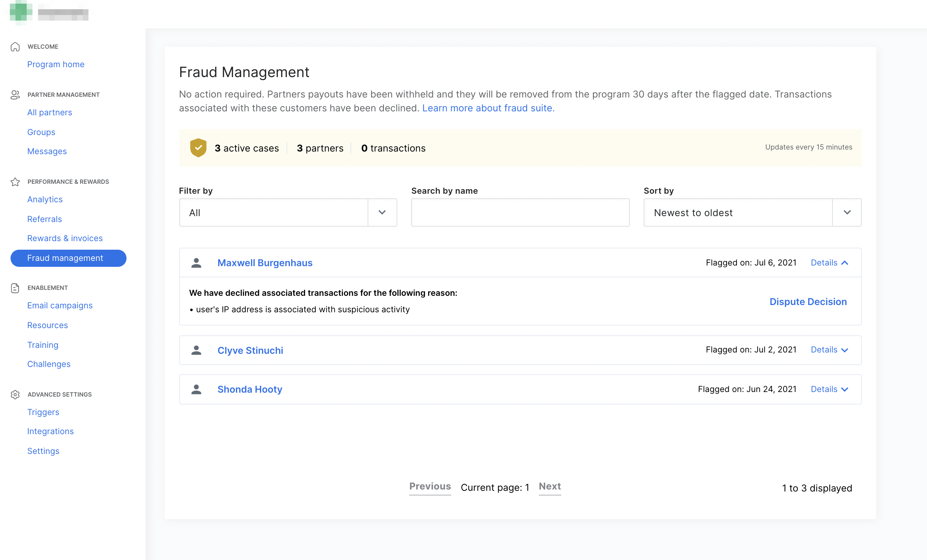The image size is (927, 560).
Task: Open Learn more about fraud suite link
Action: coord(488,108)
